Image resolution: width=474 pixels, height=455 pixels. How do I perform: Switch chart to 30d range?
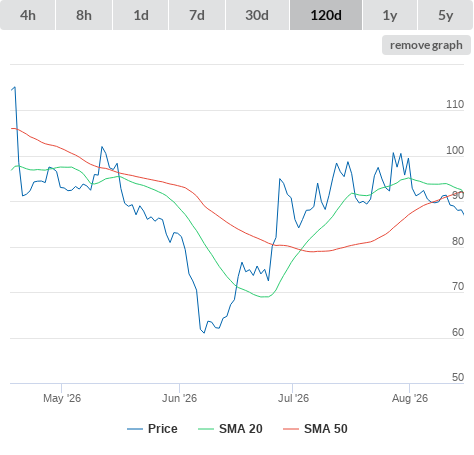tap(257, 15)
